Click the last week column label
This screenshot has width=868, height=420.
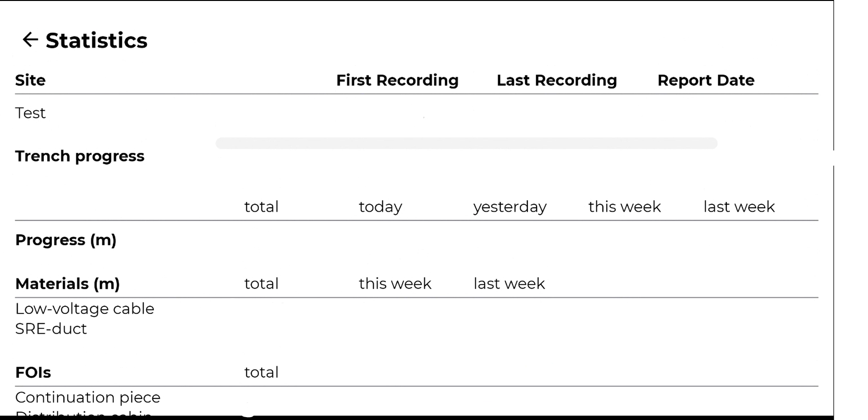(x=738, y=206)
